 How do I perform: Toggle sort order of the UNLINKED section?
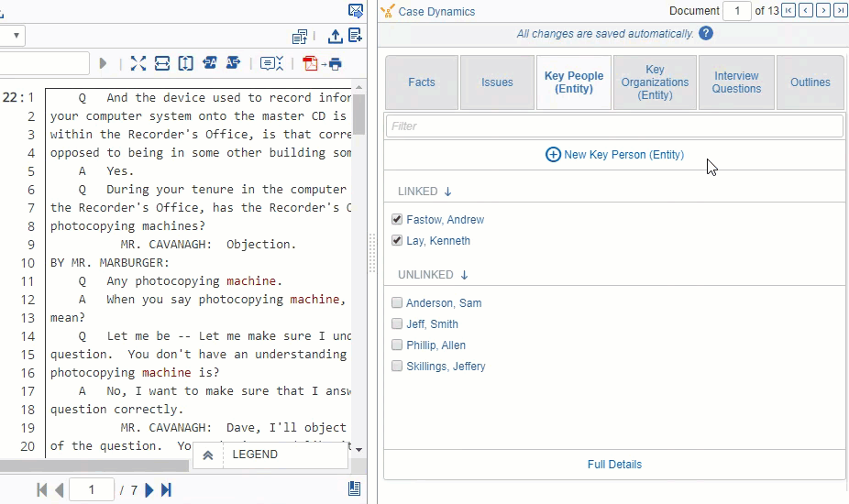pos(464,275)
